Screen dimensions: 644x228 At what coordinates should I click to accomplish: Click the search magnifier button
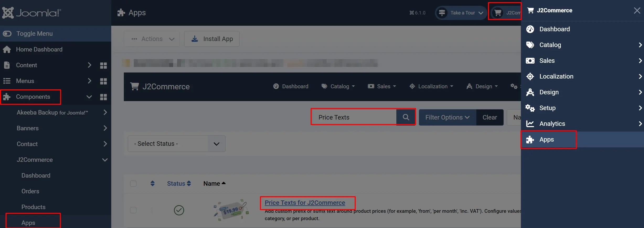coord(406,117)
